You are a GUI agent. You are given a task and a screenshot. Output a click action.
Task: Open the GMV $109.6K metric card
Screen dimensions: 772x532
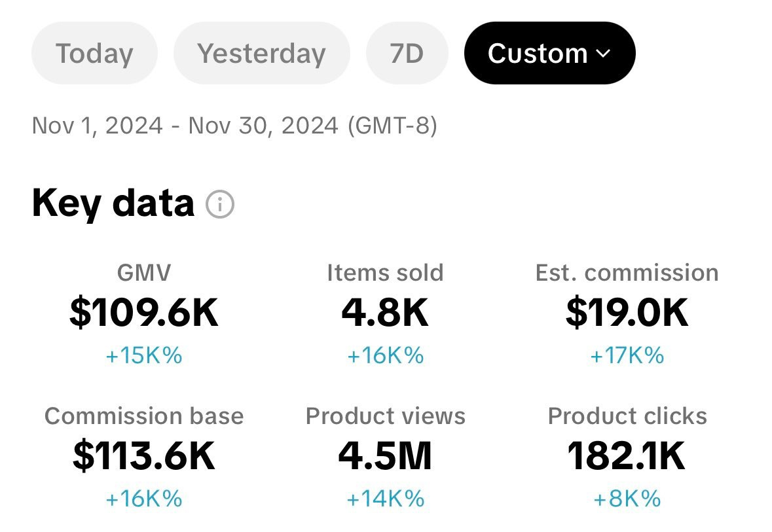coord(143,313)
